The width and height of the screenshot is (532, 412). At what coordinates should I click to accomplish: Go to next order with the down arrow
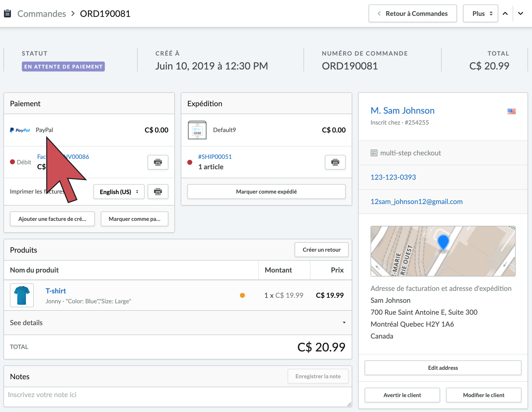pyautogui.click(x=521, y=13)
